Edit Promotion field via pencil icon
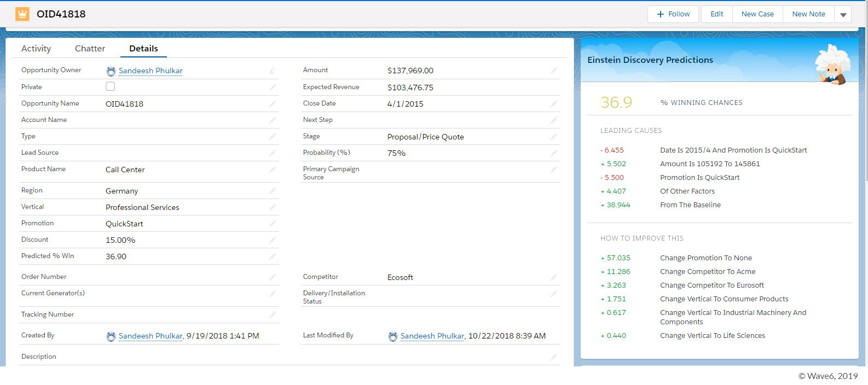868x385 pixels. pyautogui.click(x=272, y=224)
